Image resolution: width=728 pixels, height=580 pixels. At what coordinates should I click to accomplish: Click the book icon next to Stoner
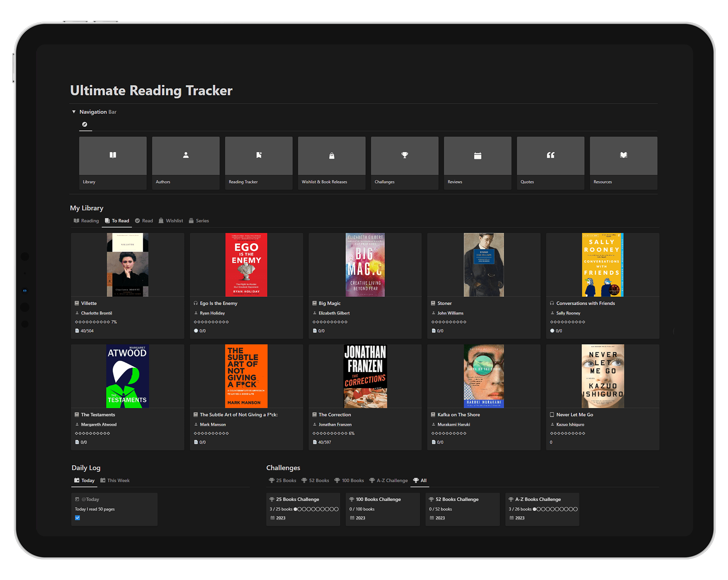[x=433, y=303]
